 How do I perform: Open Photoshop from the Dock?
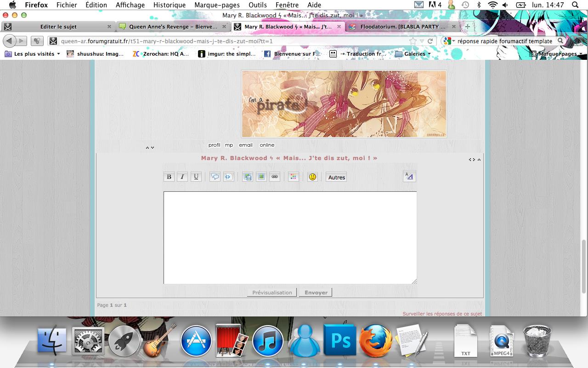(x=340, y=341)
